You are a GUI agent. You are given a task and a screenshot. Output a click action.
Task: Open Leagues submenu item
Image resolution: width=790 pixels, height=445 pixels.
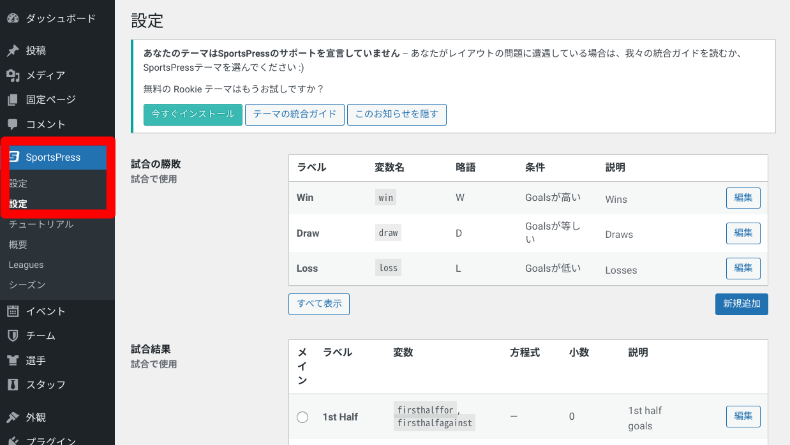point(26,265)
